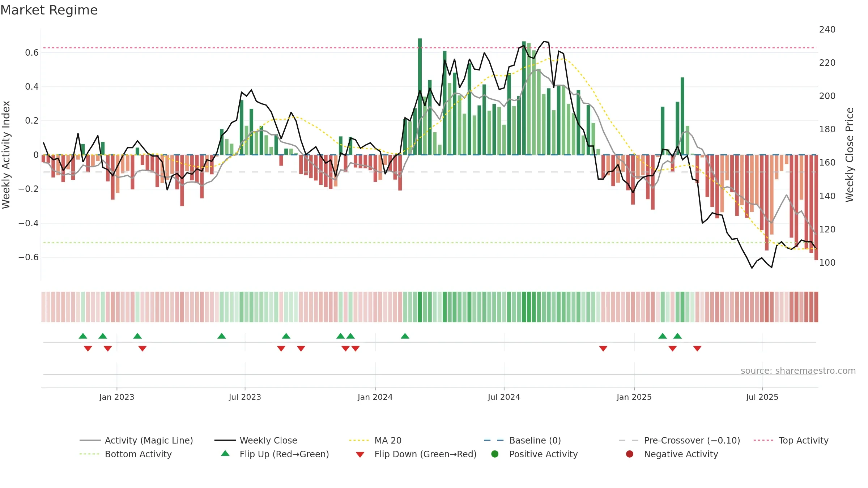Click the 180 price axis tick
This screenshot has width=868, height=488.
(x=827, y=129)
